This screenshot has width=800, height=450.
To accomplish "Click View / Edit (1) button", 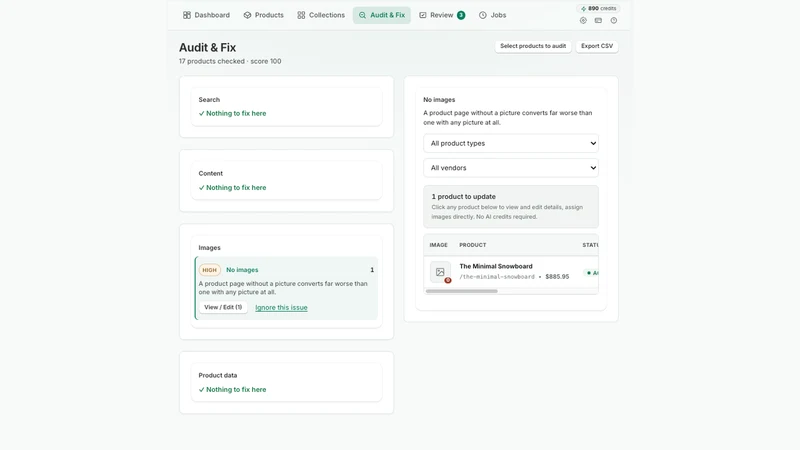I will (x=223, y=307).
